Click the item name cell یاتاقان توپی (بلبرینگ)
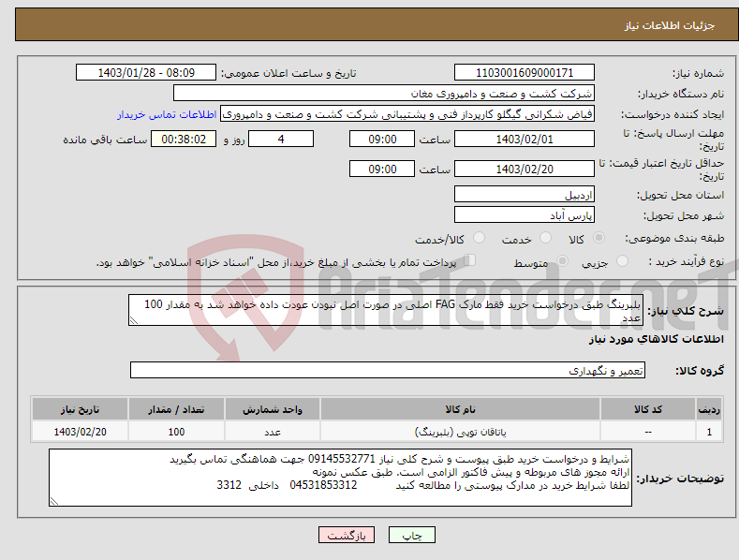 tap(460, 432)
